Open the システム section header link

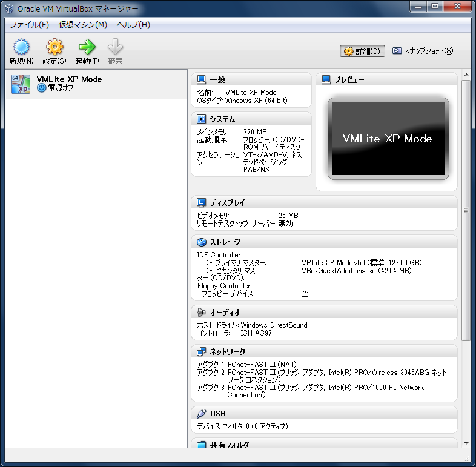(222, 119)
